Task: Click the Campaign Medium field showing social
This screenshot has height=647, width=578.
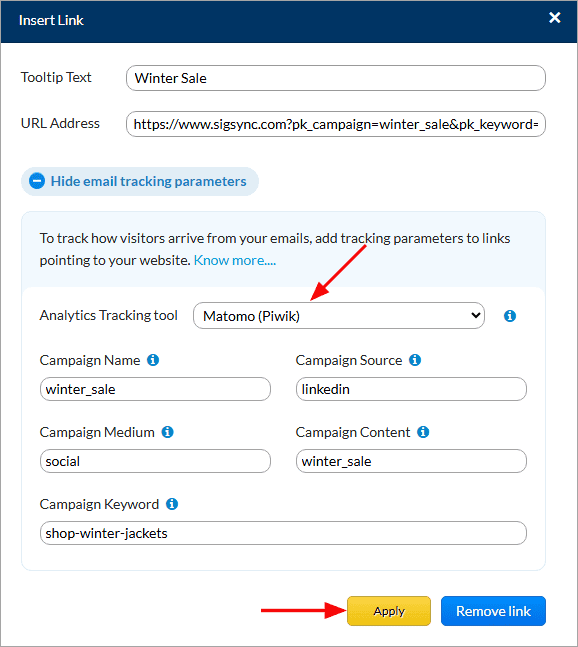Action: pos(155,461)
